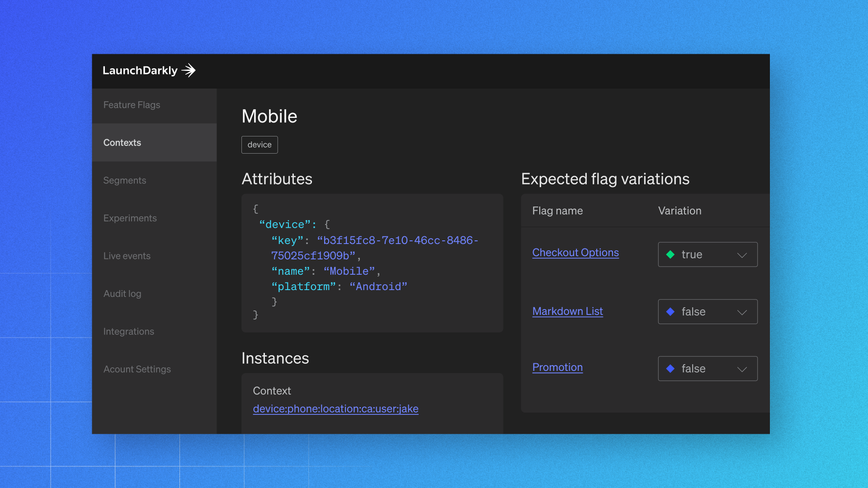Select the Contexts sidebar item
The width and height of the screenshot is (868, 488).
(x=122, y=143)
